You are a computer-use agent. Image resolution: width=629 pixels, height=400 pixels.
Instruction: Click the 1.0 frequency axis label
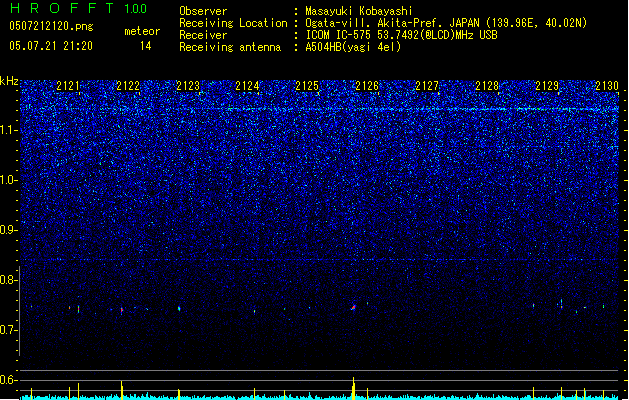[8, 180]
